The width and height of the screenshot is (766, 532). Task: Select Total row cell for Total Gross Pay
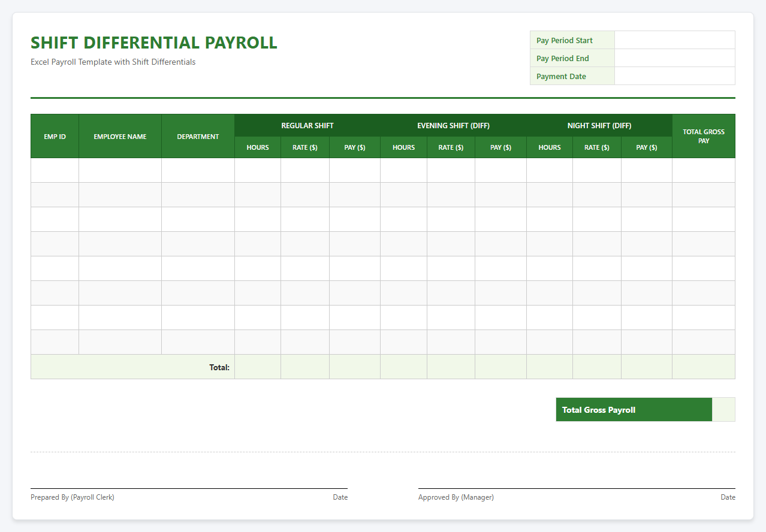tap(704, 367)
